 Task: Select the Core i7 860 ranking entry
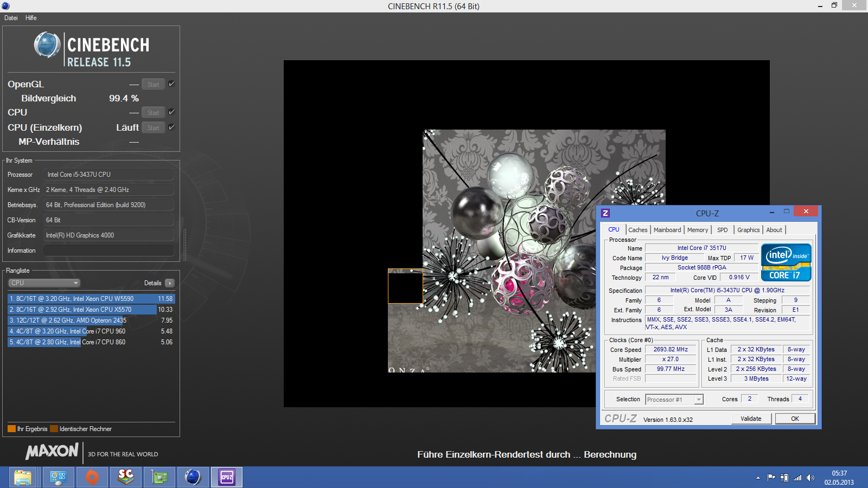91,342
